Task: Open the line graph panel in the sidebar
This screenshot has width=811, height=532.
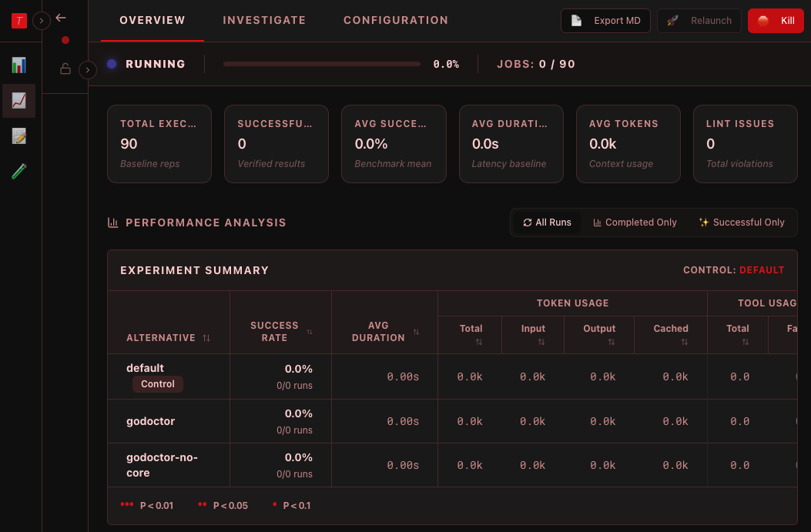Action: 18,101
